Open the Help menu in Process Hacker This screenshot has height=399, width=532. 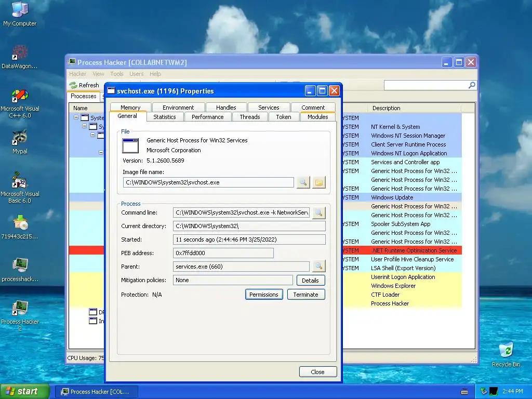155,74
